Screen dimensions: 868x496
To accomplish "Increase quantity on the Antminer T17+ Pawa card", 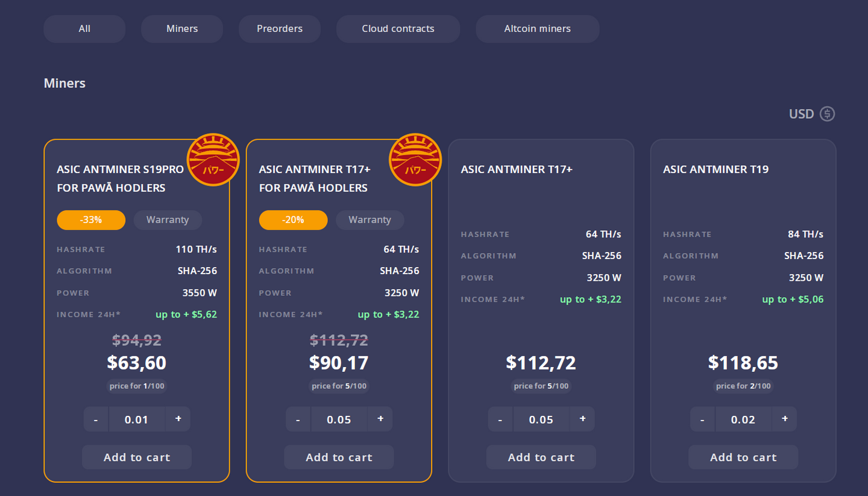I will click(x=380, y=419).
